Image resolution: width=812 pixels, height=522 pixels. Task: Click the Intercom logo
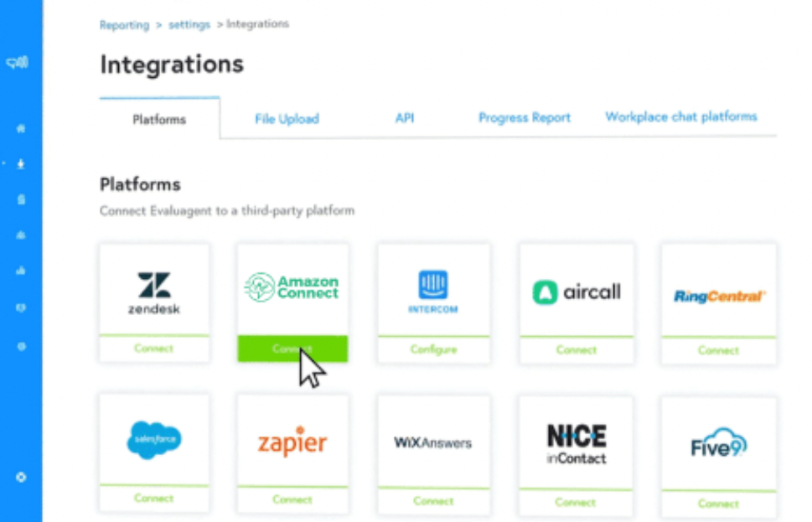tap(433, 292)
